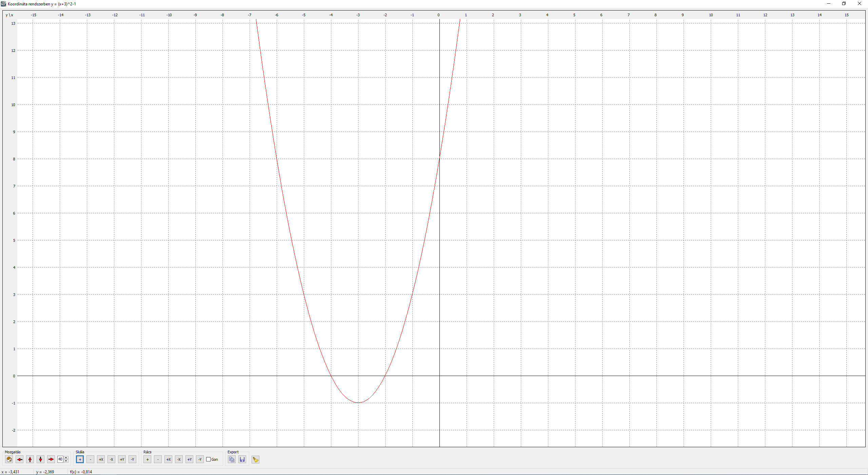
Task: Click the +Y button in Skála group
Action: tap(122, 459)
